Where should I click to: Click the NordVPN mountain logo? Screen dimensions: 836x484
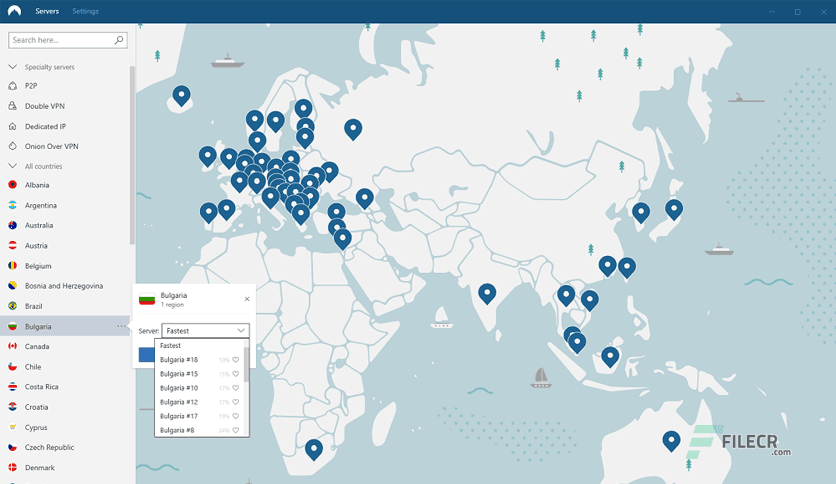14,11
